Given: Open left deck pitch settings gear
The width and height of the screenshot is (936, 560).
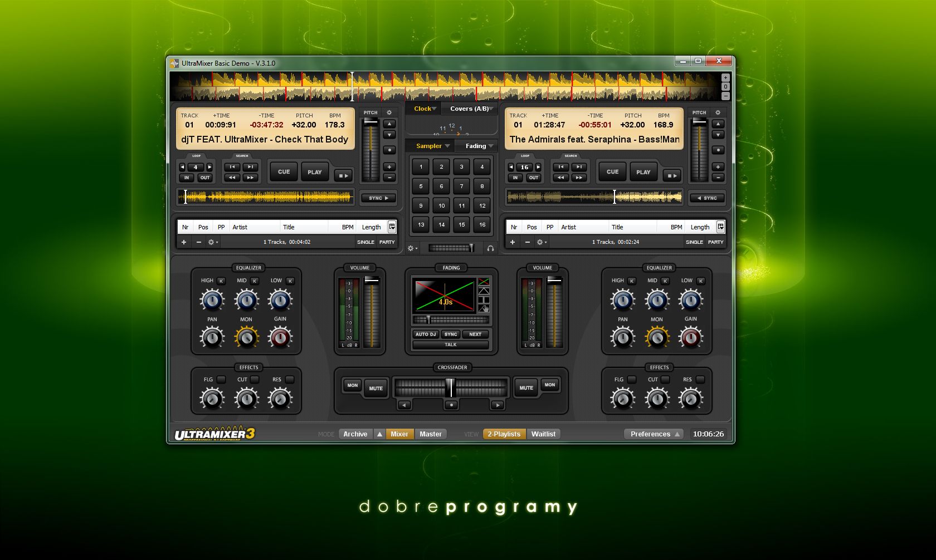Looking at the screenshot, I should (x=389, y=112).
